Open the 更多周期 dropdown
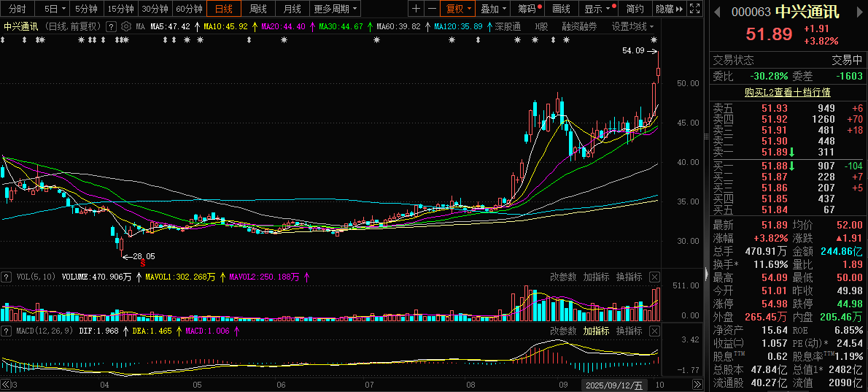Image resolution: width=868 pixels, height=392 pixels. 335,8
